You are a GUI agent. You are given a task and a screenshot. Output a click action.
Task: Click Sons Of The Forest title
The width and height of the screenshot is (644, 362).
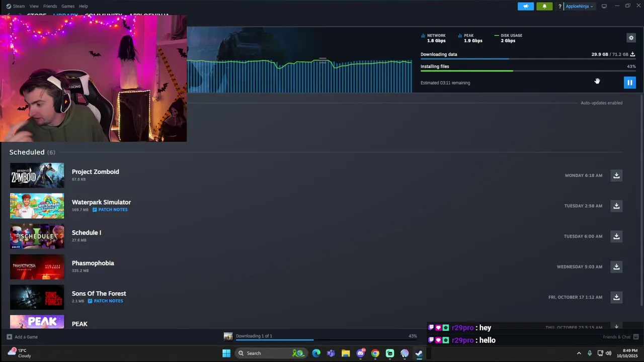click(x=99, y=294)
